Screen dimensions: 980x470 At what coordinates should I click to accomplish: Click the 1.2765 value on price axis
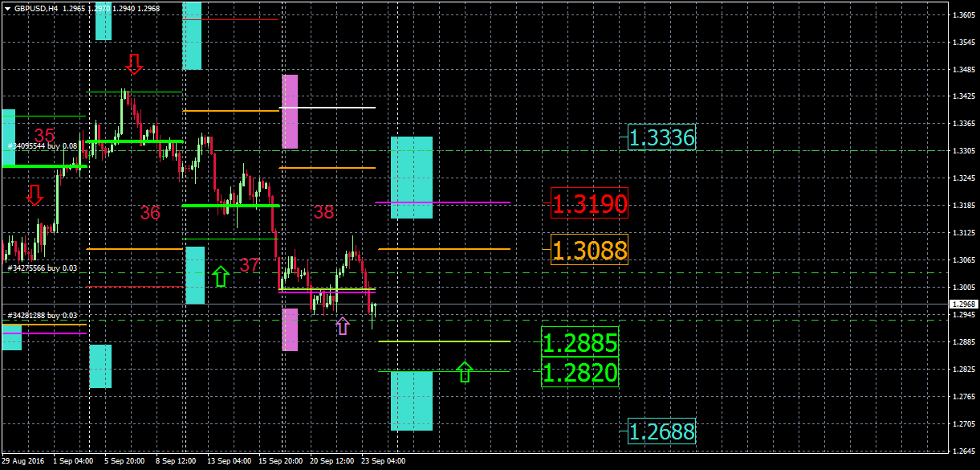[x=962, y=396]
